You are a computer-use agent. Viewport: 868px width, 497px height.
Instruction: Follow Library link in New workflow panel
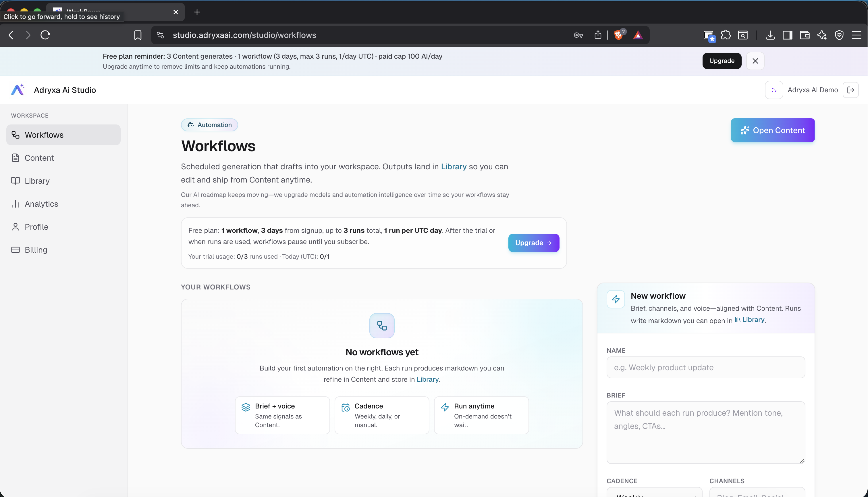750,320
